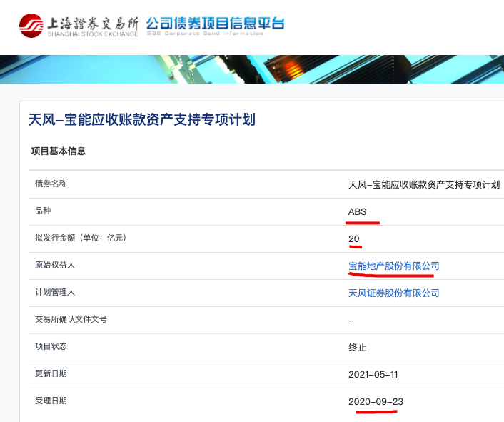This screenshot has width=504, height=422.
Task: Click the issue amount value 20
Action: (354, 238)
